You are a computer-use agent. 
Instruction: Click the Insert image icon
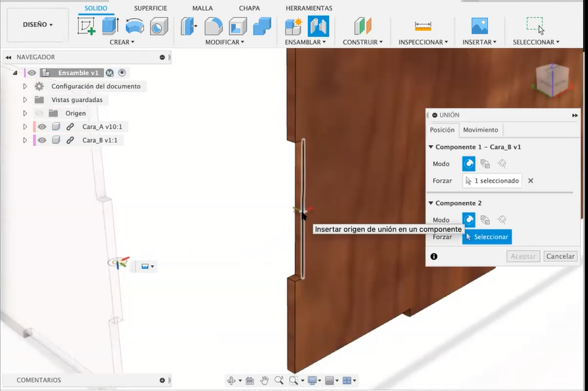pos(480,26)
